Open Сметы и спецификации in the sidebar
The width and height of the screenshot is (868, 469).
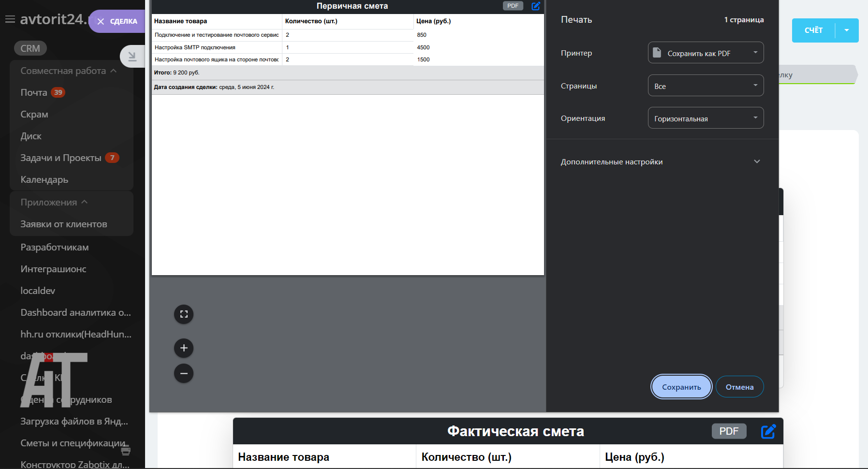point(73,443)
